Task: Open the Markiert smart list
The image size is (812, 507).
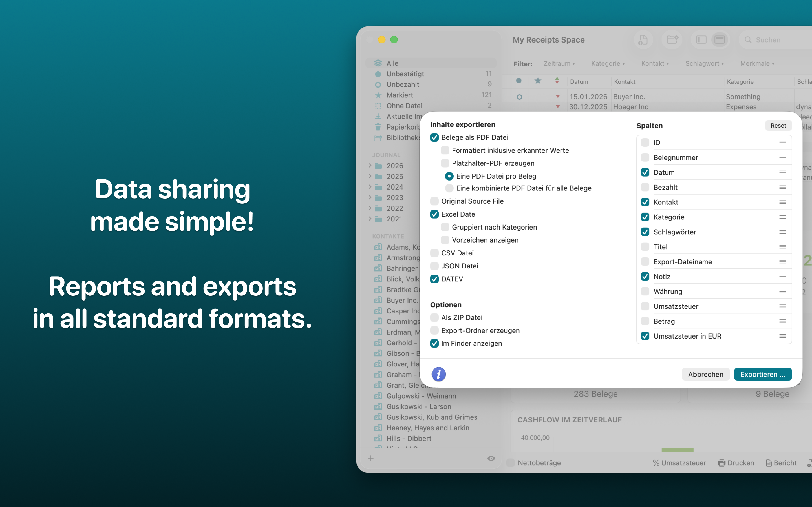Action: (400, 95)
